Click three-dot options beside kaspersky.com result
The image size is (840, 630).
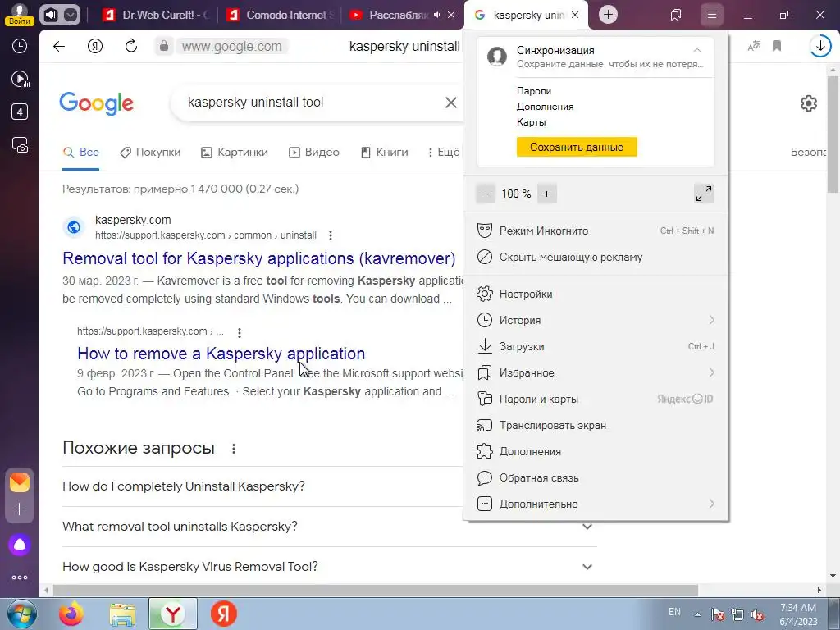pyautogui.click(x=331, y=235)
